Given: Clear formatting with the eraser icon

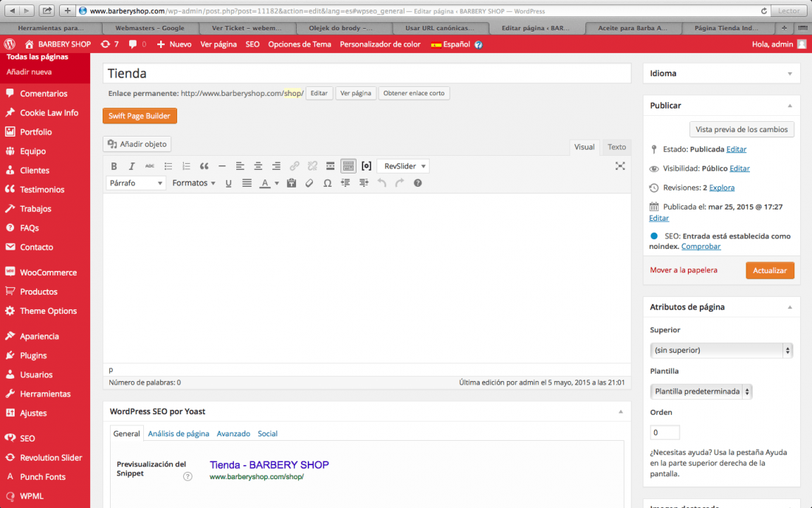Looking at the screenshot, I should click(x=309, y=183).
